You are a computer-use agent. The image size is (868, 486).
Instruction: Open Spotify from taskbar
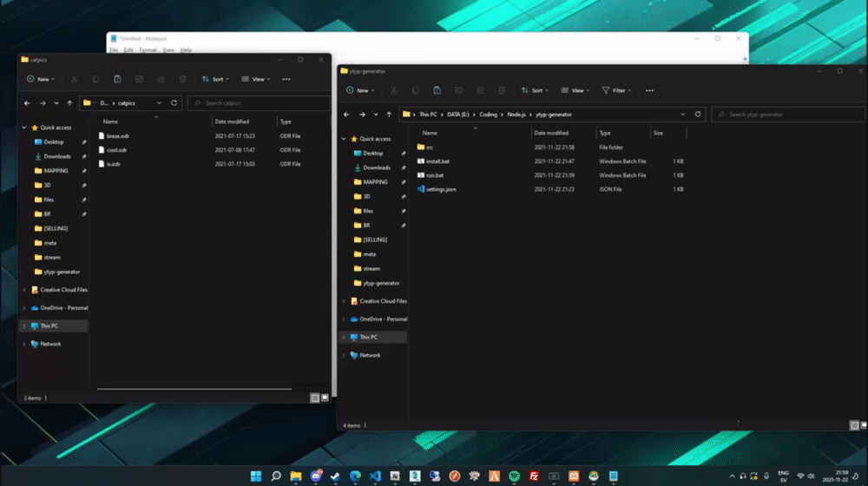514,476
